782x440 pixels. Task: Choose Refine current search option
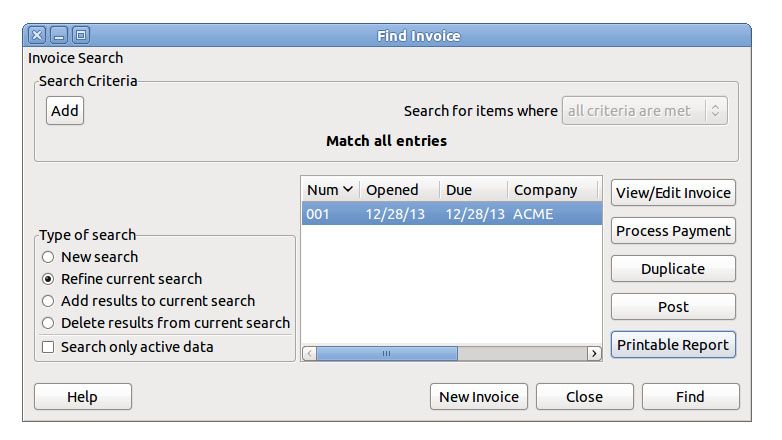click(48, 279)
